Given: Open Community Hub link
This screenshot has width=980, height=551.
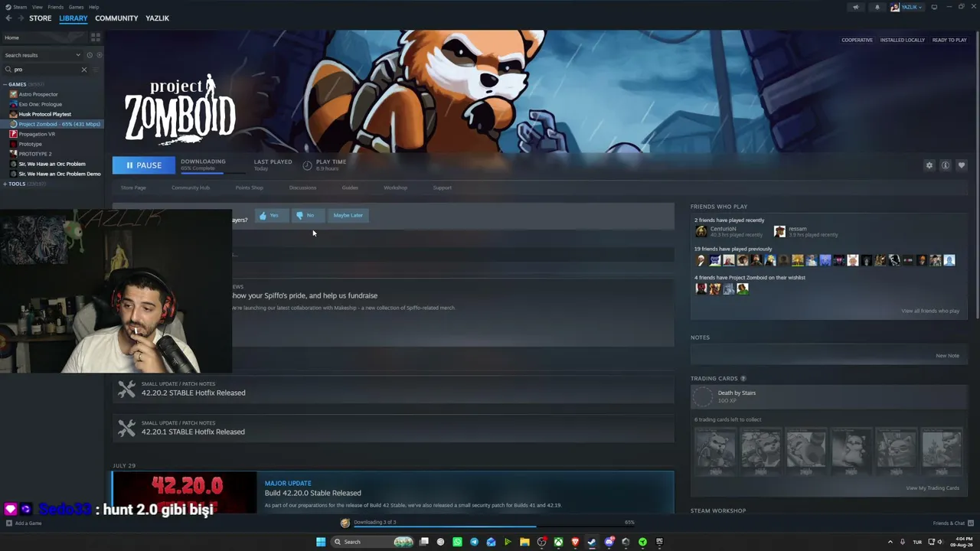Looking at the screenshot, I should coord(191,187).
